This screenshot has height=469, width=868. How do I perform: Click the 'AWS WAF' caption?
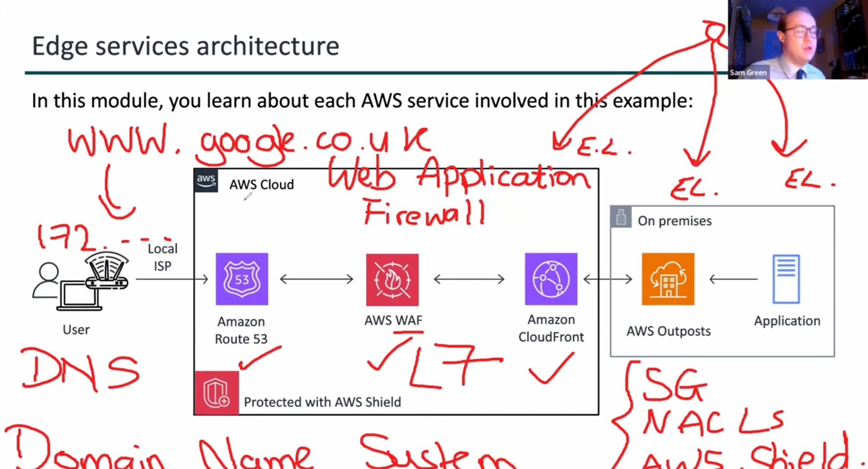tap(393, 320)
